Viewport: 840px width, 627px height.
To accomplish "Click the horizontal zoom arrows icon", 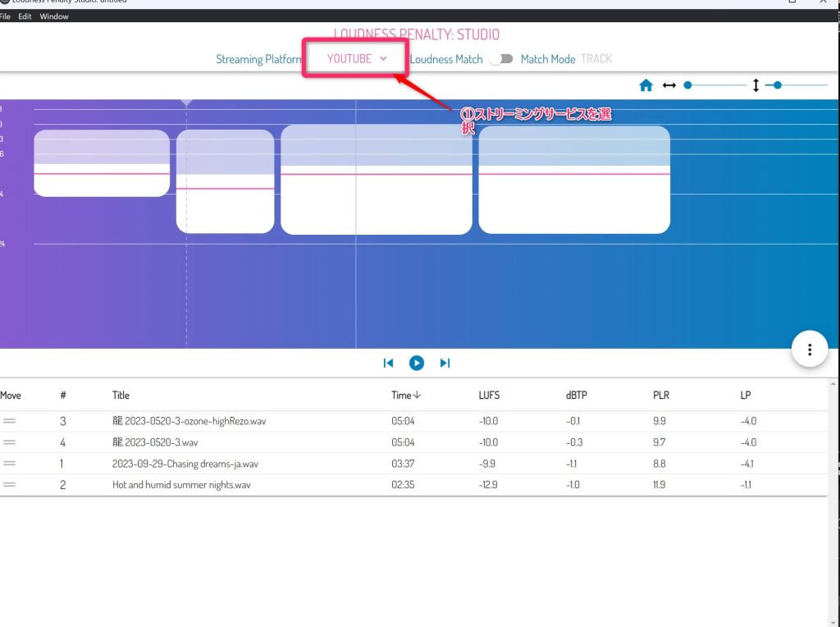I will coord(669,85).
